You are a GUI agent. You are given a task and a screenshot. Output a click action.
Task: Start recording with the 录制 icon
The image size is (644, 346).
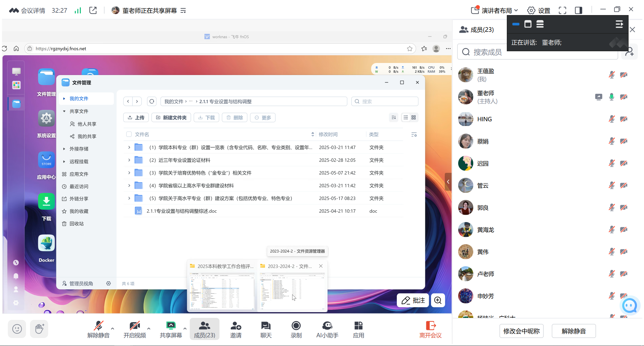point(296,329)
